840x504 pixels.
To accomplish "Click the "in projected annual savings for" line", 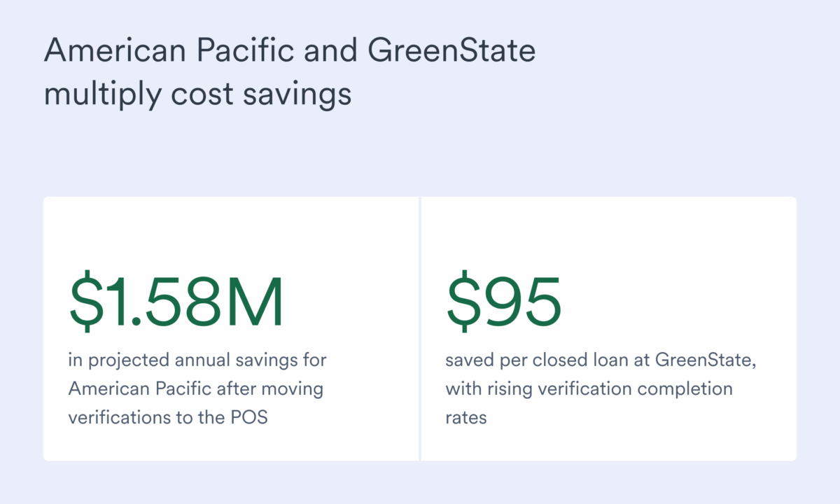I will click(x=197, y=360).
